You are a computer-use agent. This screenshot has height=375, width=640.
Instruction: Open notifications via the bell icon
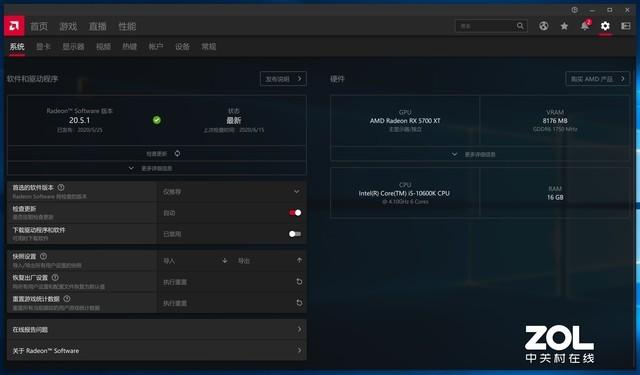click(585, 26)
